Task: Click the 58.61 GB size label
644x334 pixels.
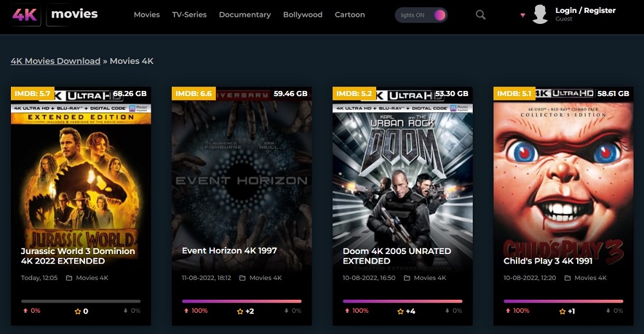Action: (x=613, y=93)
